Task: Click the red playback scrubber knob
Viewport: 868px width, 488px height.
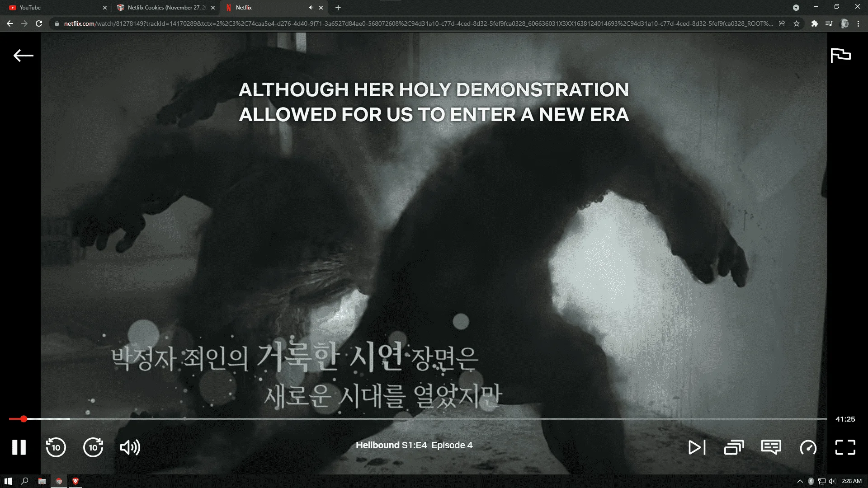Action: click(24, 419)
